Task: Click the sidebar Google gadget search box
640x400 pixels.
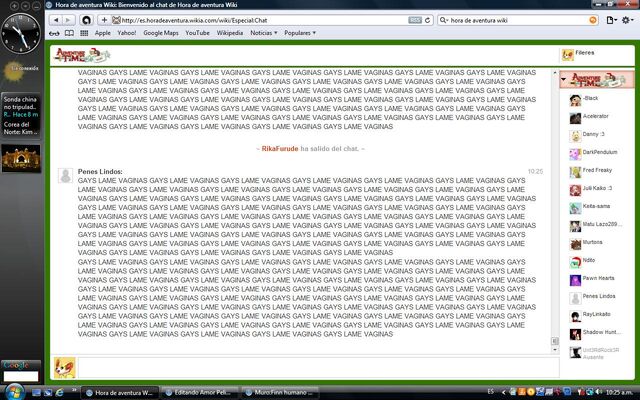Action: pyautogui.click(x=21, y=376)
